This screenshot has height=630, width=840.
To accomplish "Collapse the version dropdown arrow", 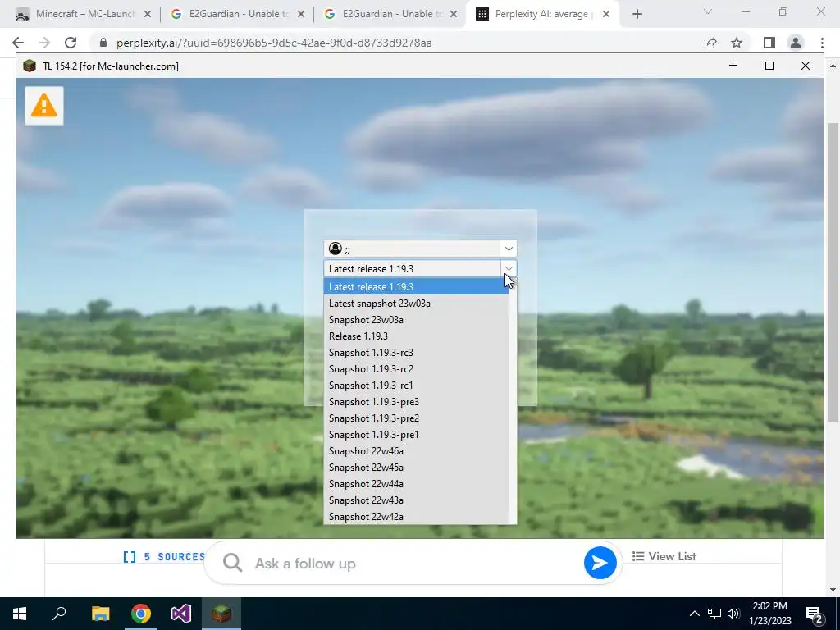I will pyautogui.click(x=509, y=268).
